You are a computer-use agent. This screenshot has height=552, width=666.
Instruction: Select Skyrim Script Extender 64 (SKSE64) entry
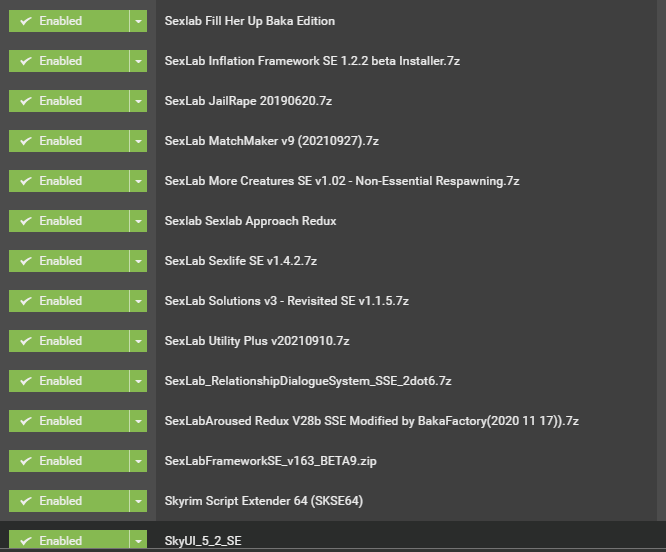264,501
